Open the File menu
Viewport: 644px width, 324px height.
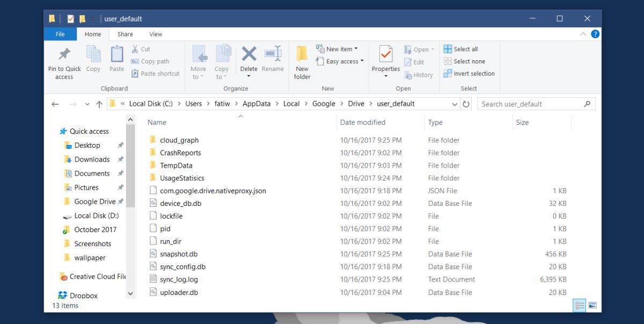pos(60,34)
